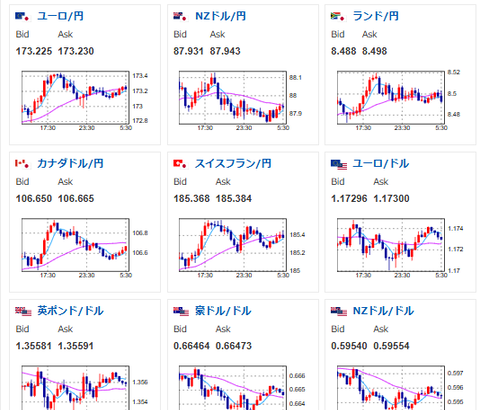
Task: Open the ランド/円 rate link
Action: (x=376, y=16)
